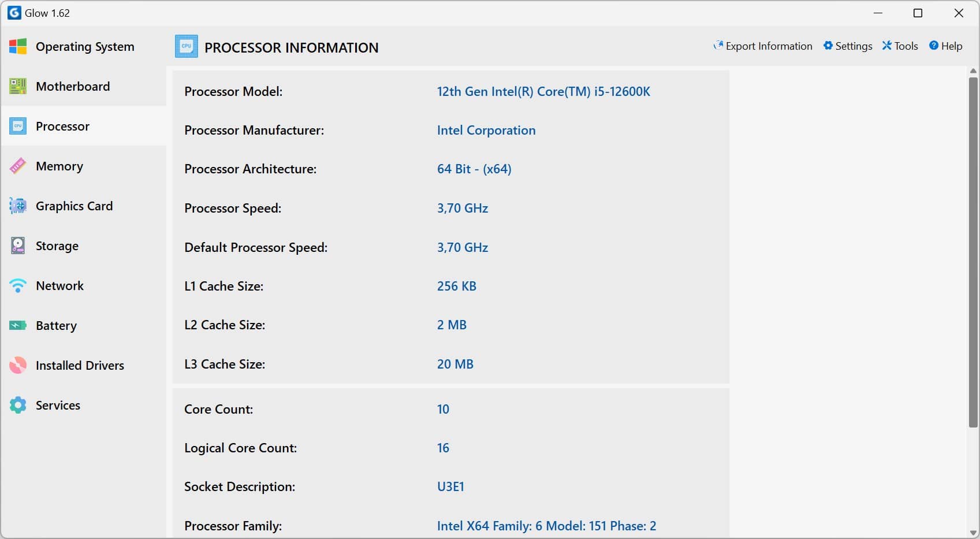Select the Processor sidebar entry
The width and height of the screenshot is (980, 539).
pos(84,127)
